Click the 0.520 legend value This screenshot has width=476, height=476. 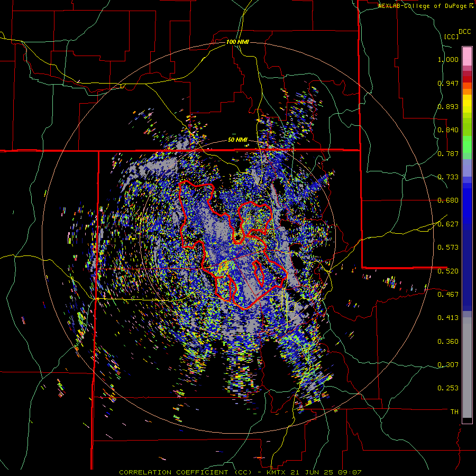(448, 271)
